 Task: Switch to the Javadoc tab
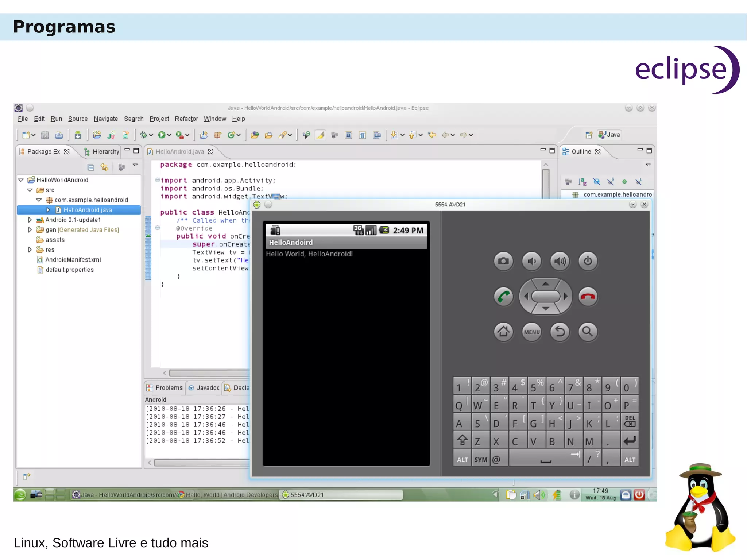[x=204, y=388]
